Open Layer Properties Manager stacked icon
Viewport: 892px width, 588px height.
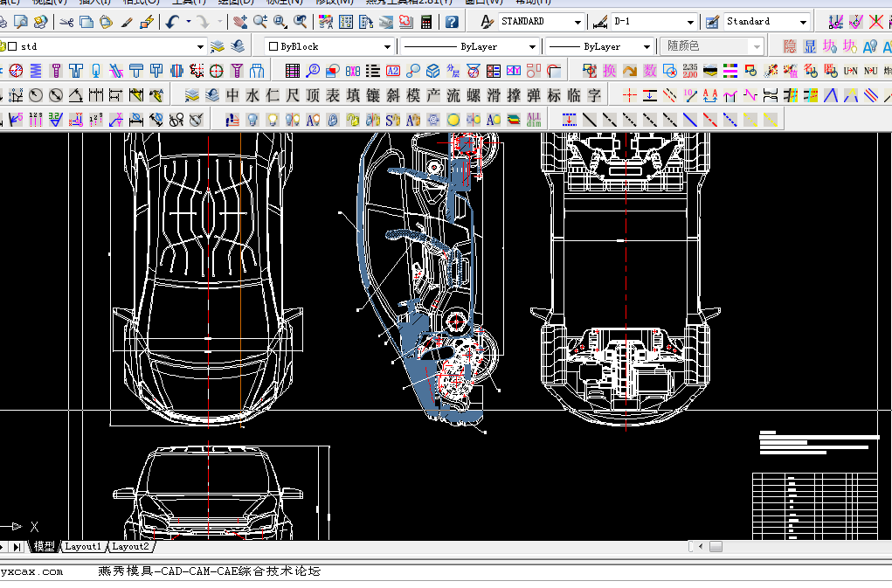(217, 46)
